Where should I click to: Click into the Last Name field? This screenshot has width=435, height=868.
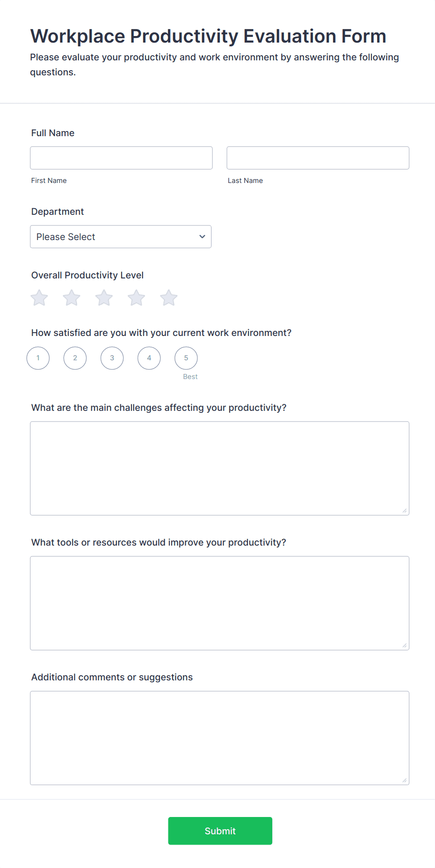click(318, 158)
